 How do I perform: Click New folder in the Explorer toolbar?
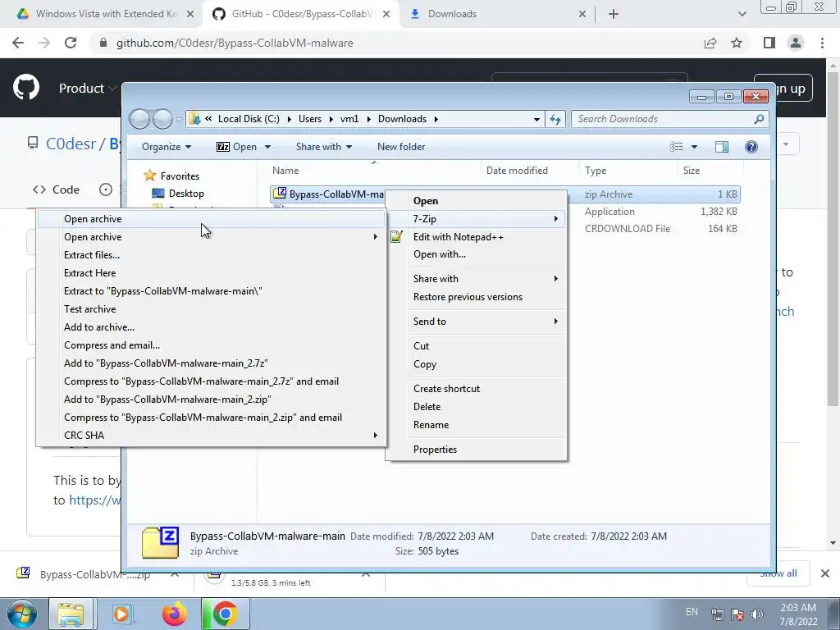coord(400,147)
